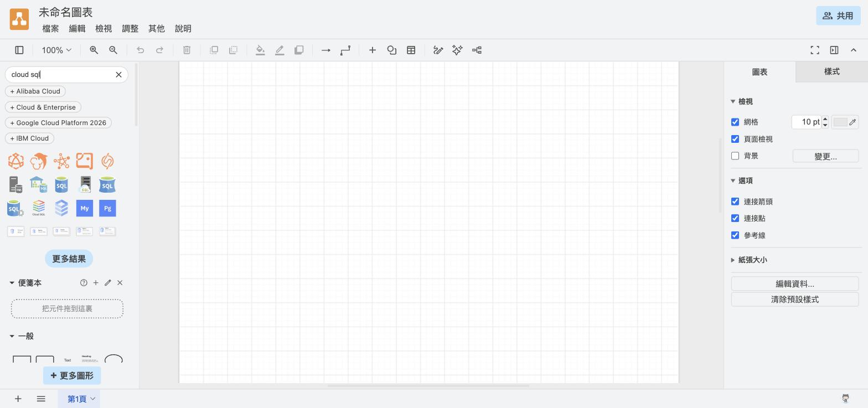Open the grid color swatch
Viewport: 868px width, 408px height.
pos(845,122)
